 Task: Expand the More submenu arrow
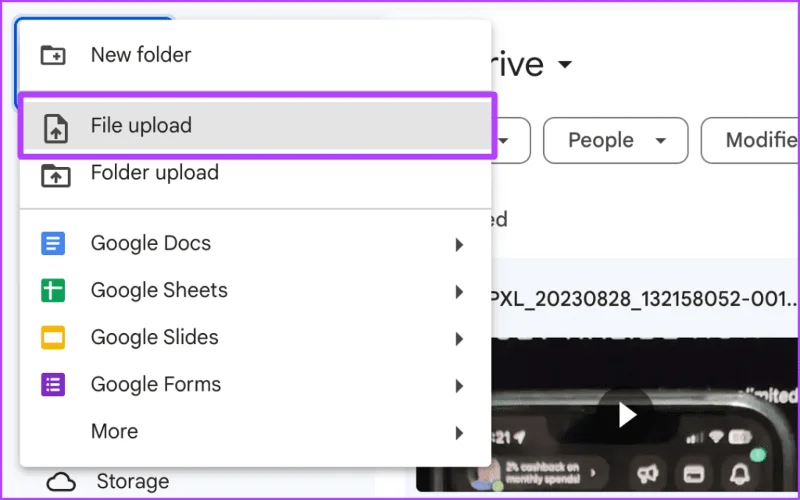459,433
